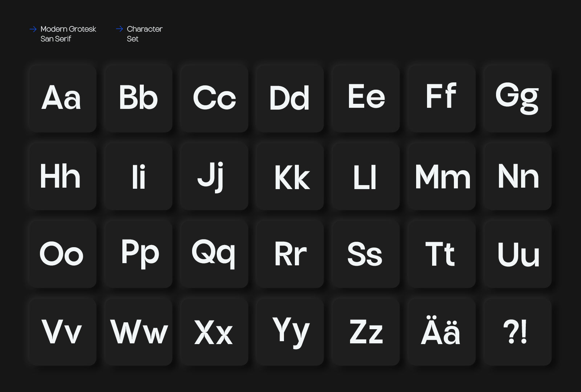Click the blue arrow beside Modern Grotesk
This screenshot has width=581, height=392.
[x=33, y=29]
